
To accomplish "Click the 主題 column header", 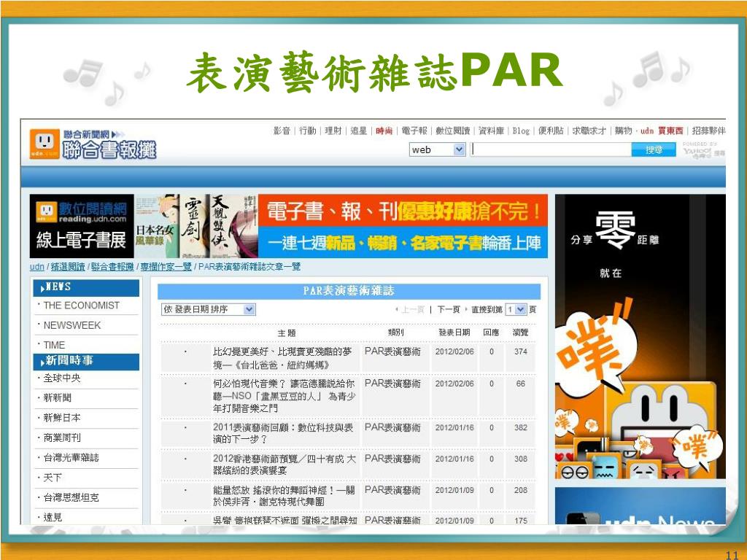I will [x=286, y=332].
